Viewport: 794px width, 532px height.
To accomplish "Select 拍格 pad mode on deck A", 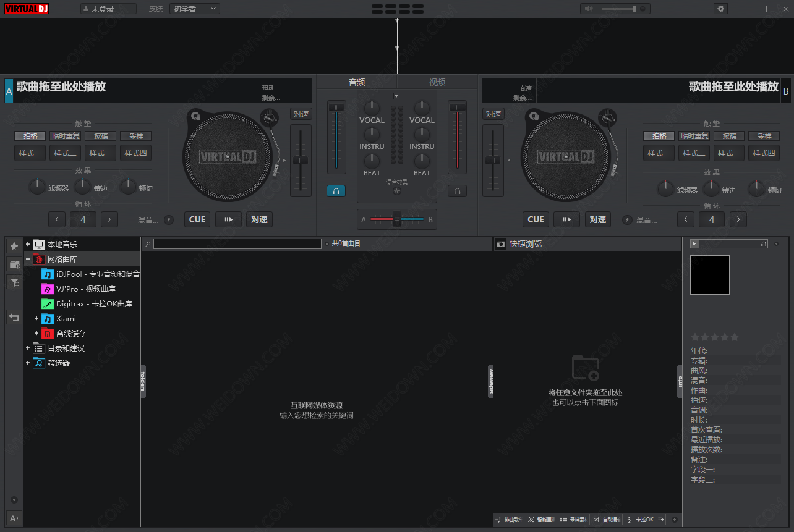I will (30, 136).
